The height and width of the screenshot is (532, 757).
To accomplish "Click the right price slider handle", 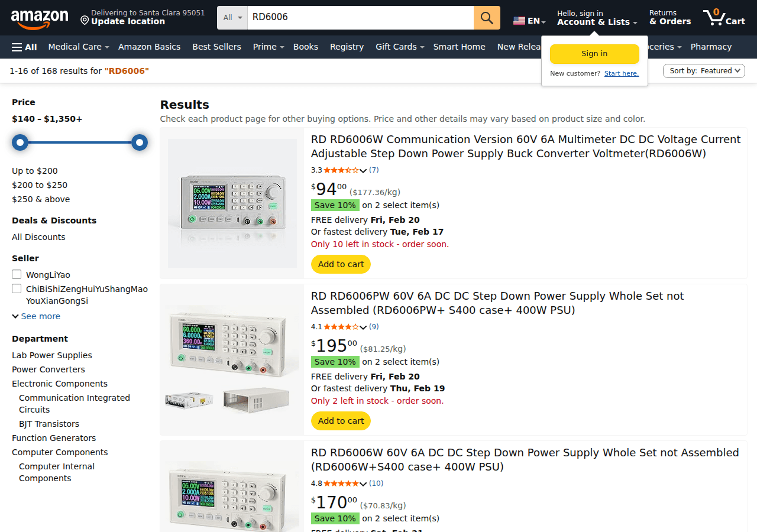I will 140,142.
